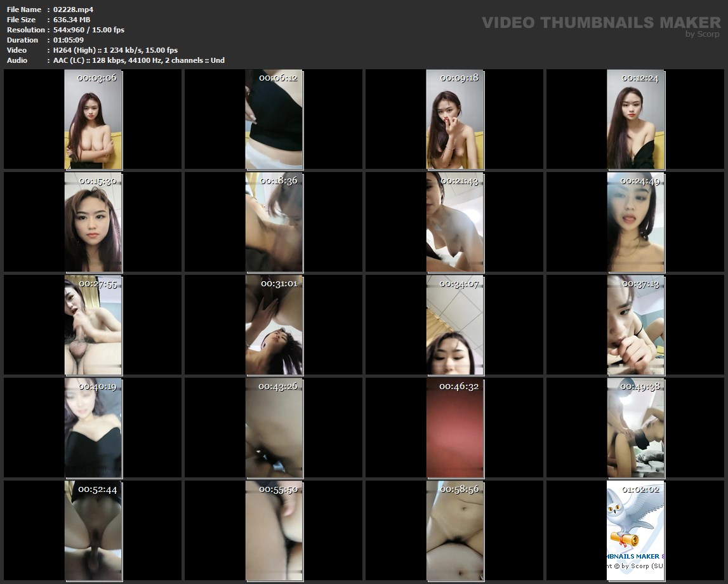The image size is (728, 584).
Task: Click the frame labeled 00:12:24
Action: 635,119
